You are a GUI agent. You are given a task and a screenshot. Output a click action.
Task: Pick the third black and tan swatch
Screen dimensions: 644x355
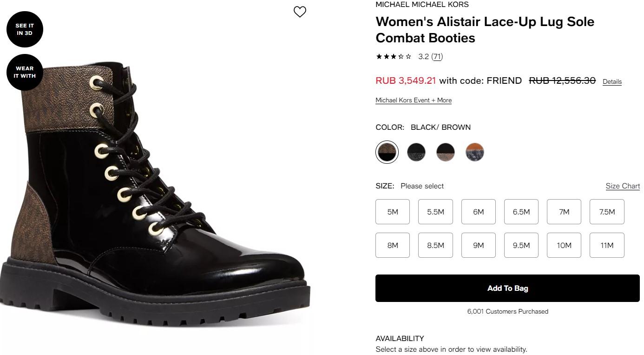pos(446,152)
